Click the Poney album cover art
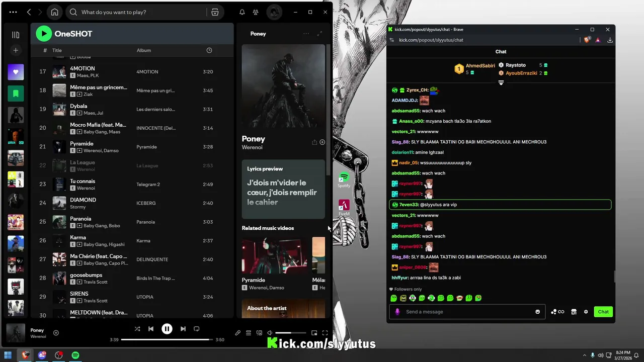The width and height of the screenshot is (644, 362). (x=283, y=86)
